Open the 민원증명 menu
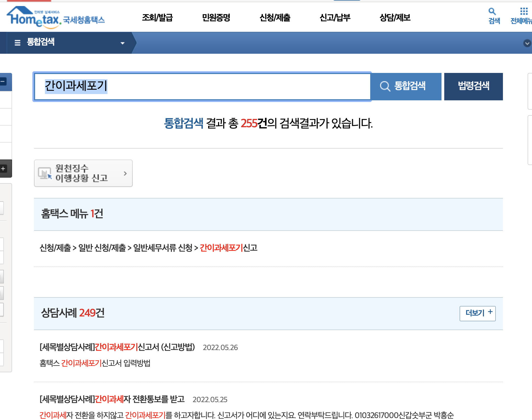This screenshot has width=532, height=420. [216, 18]
